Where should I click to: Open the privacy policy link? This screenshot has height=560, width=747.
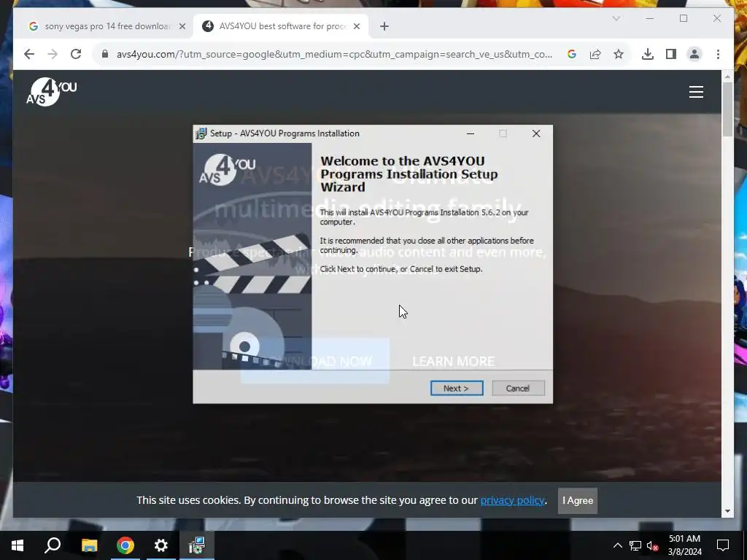click(512, 500)
